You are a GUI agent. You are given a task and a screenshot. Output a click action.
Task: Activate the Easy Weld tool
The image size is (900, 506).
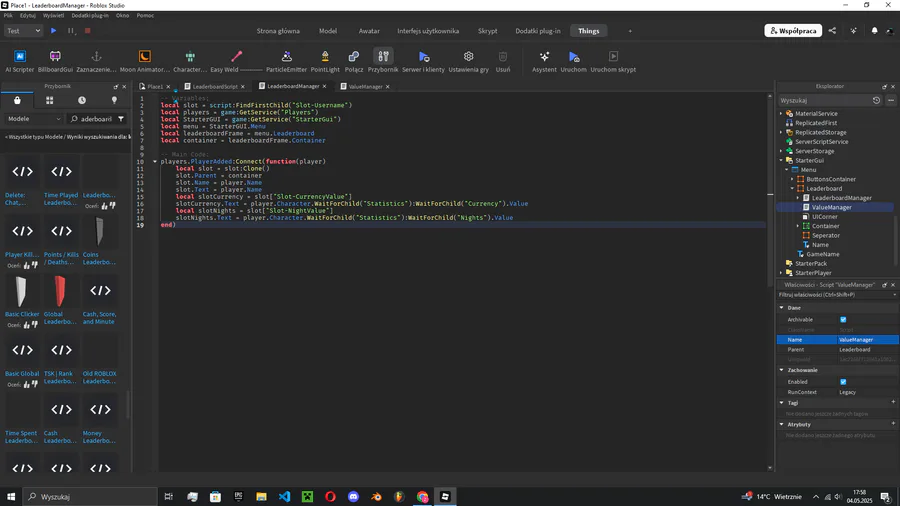236,60
